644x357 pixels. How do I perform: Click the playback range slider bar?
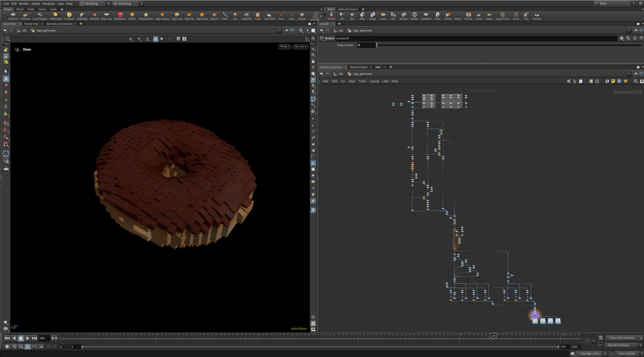pyautogui.click(x=320, y=347)
